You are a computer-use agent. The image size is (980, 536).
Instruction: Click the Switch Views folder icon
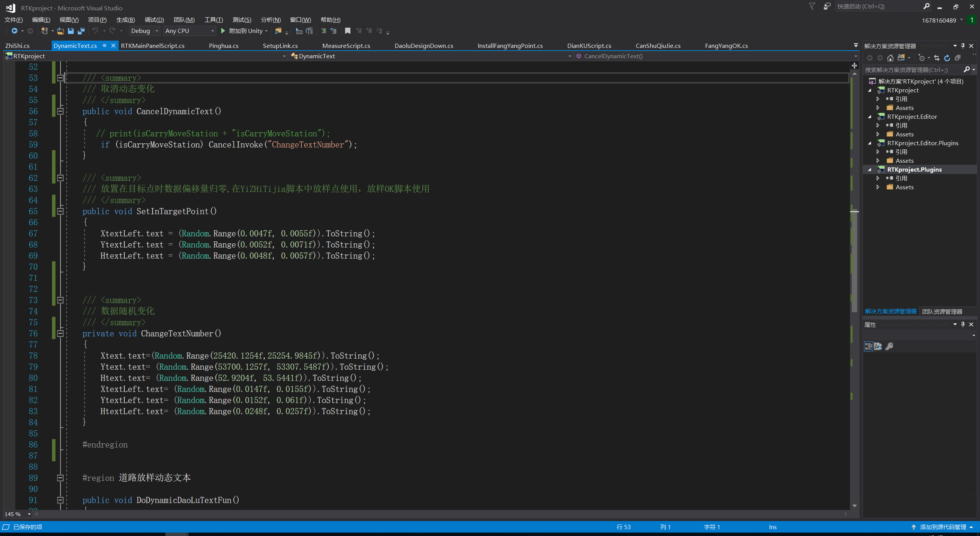click(901, 58)
